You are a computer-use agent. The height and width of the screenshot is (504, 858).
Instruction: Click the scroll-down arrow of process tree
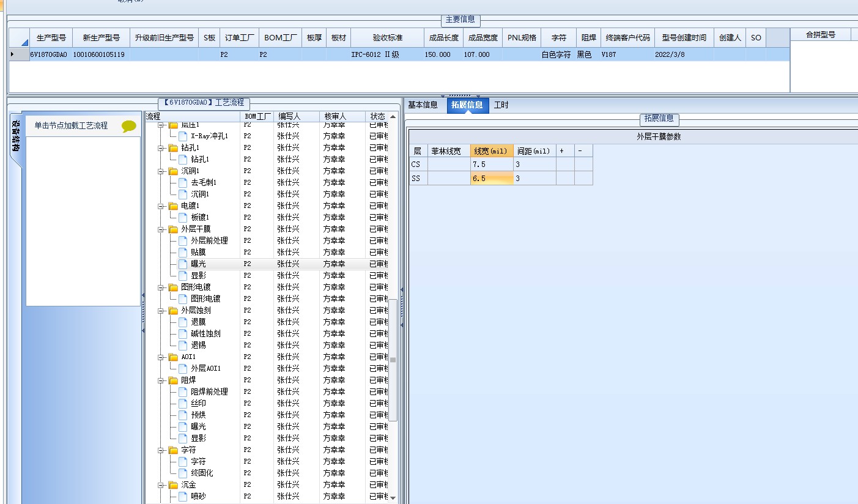(x=393, y=498)
